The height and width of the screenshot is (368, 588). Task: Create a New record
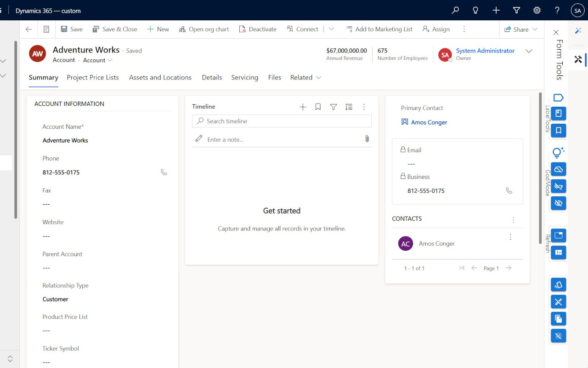(x=158, y=29)
